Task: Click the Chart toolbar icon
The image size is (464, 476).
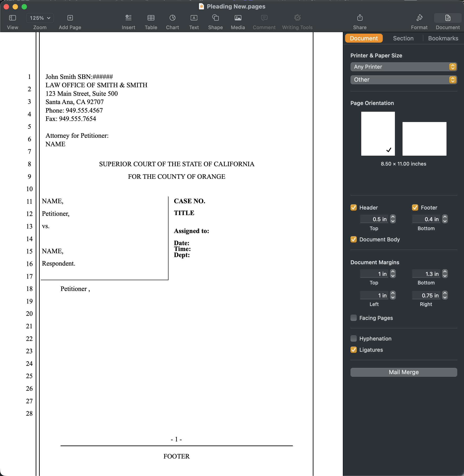Action: (172, 18)
